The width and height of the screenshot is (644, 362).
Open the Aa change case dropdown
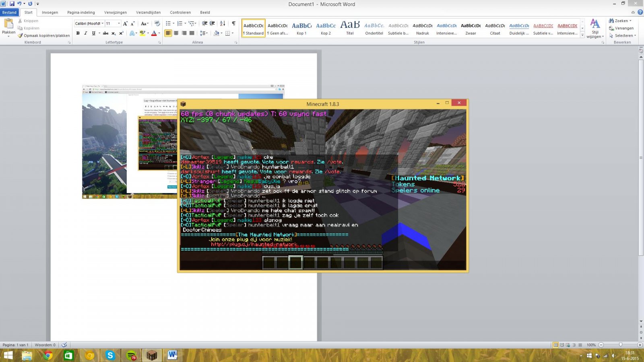(x=144, y=23)
